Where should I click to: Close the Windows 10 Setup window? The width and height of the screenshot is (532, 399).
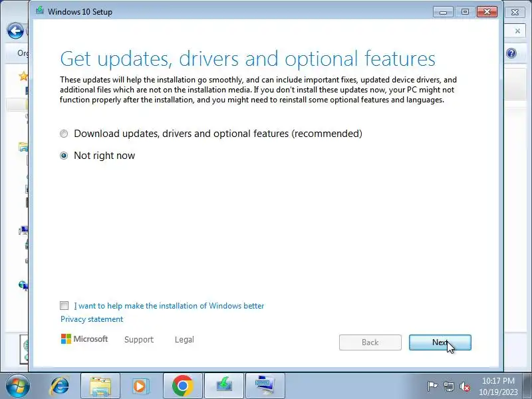487,12
